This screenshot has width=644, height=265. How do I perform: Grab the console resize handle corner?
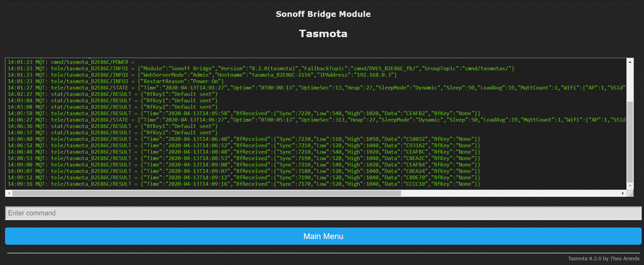click(631, 194)
